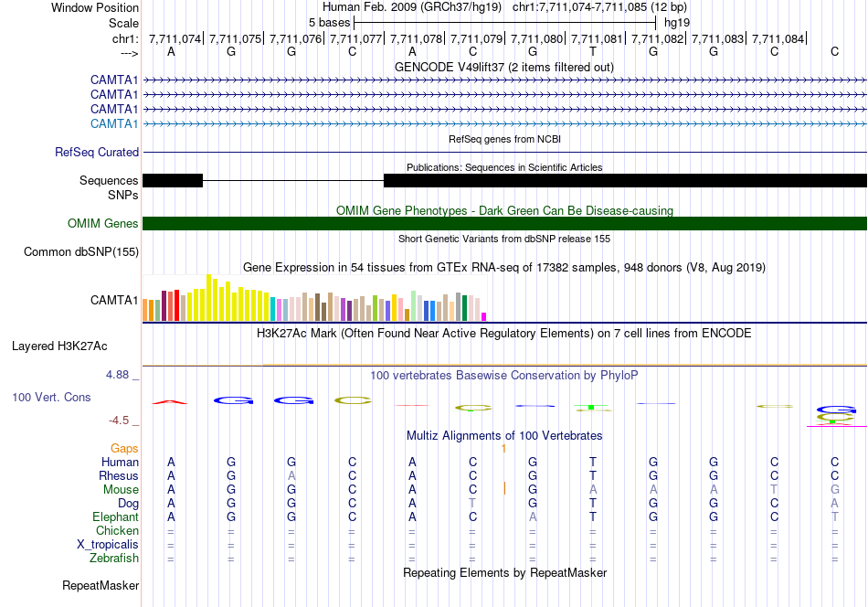
Task: Open the GTEx Gene Expression track title
Action: pyautogui.click(x=504, y=268)
